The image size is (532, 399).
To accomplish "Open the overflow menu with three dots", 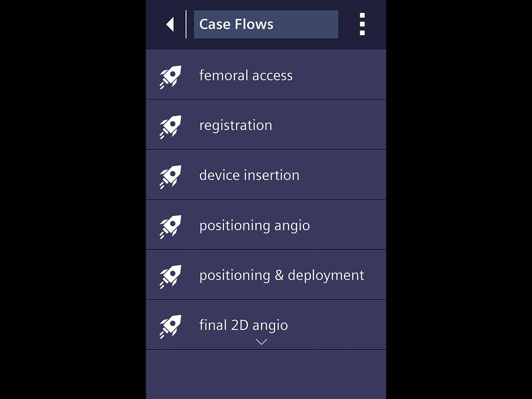I will [362, 24].
